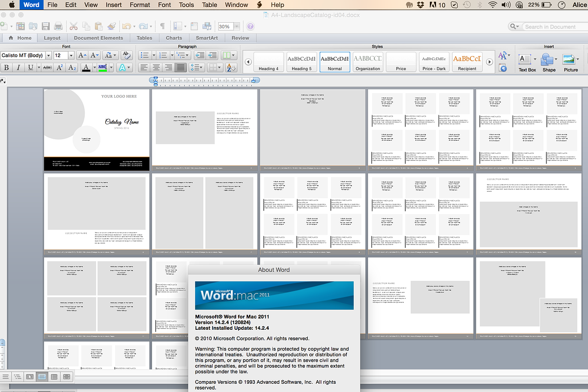Toggle Bold formatting
This screenshot has height=392, width=588.
[x=6, y=68]
